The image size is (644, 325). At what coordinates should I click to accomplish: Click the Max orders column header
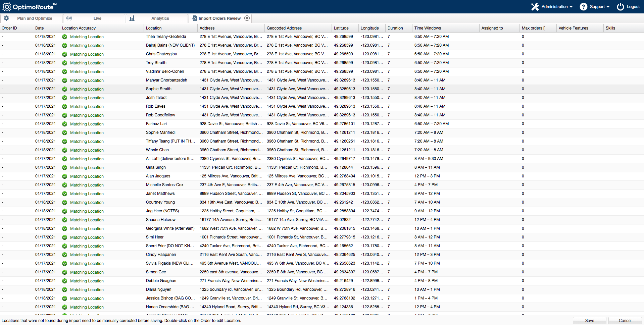[533, 28]
